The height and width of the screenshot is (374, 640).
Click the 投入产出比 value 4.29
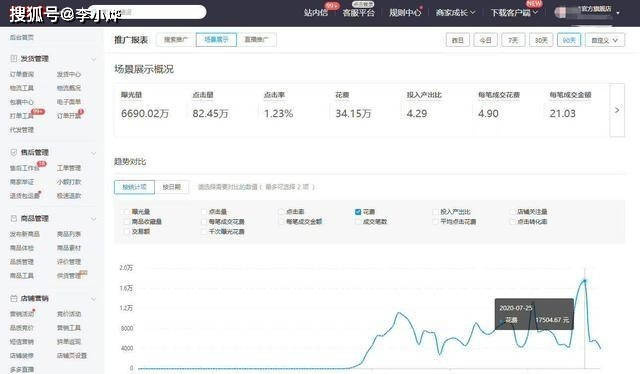coord(417,114)
